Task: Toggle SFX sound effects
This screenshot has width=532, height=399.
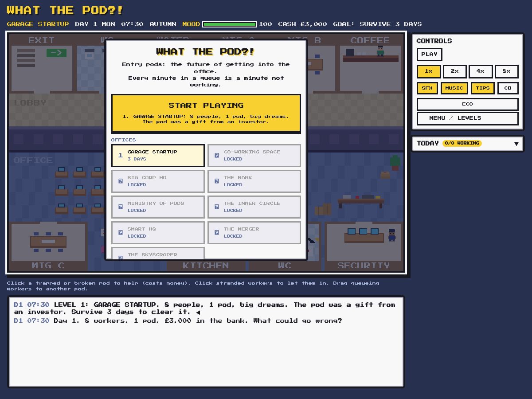Action: point(427,88)
